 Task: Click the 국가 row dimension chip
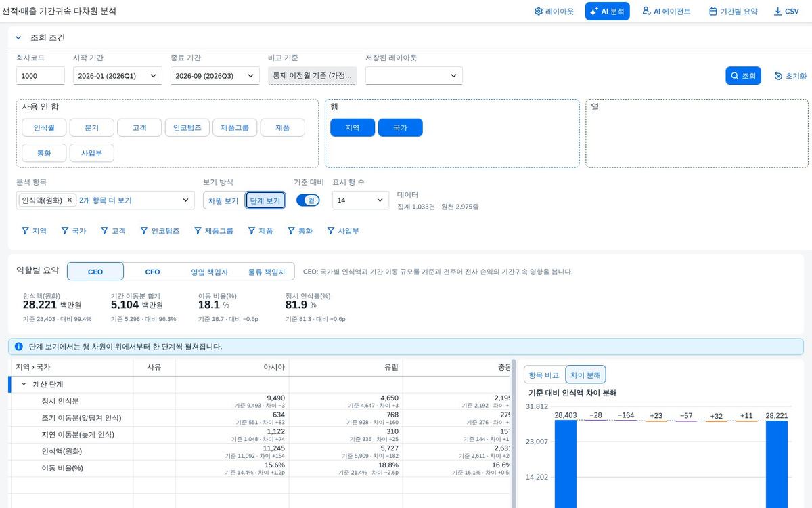point(401,127)
